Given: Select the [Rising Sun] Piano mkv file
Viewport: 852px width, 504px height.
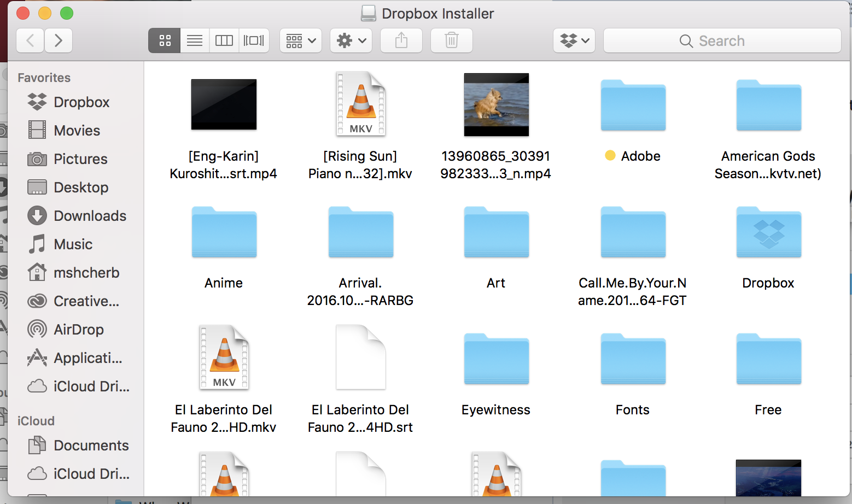Looking at the screenshot, I should pos(360,104).
